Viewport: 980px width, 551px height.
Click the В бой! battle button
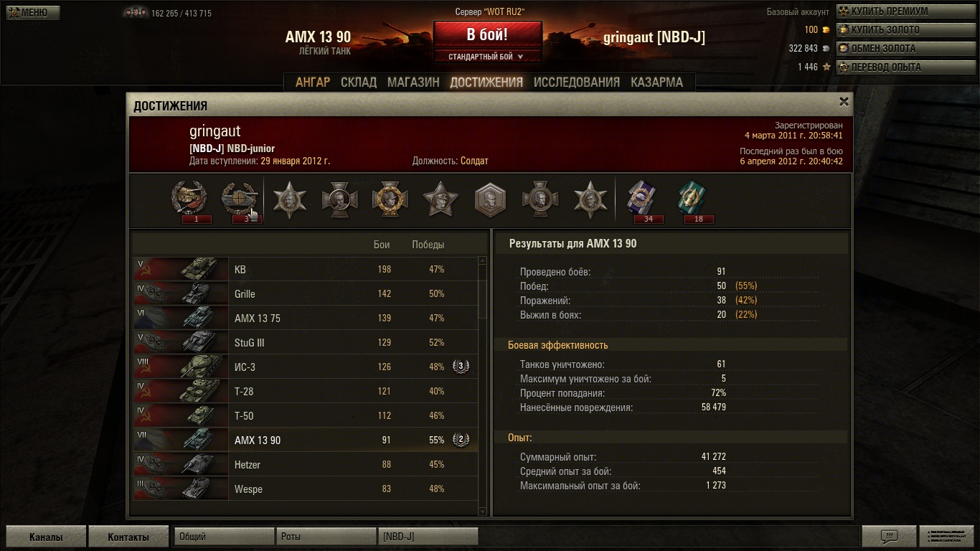pyautogui.click(x=487, y=34)
